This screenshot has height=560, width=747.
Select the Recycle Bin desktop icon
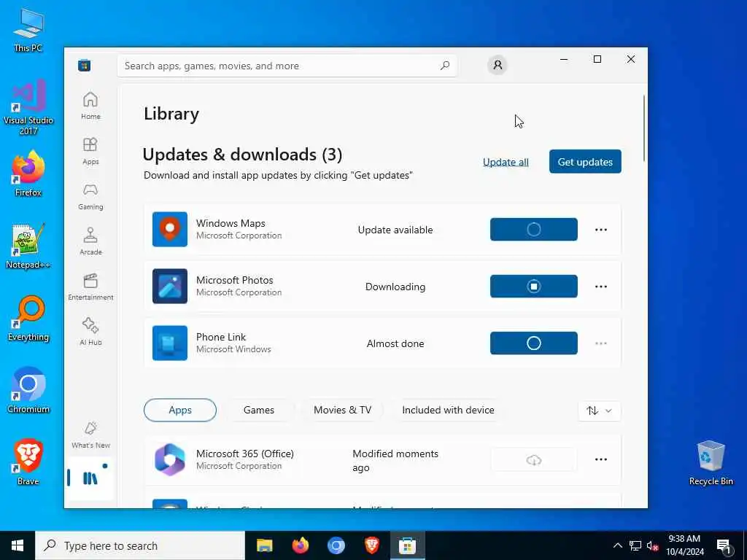pyautogui.click(x=711, y=463)
